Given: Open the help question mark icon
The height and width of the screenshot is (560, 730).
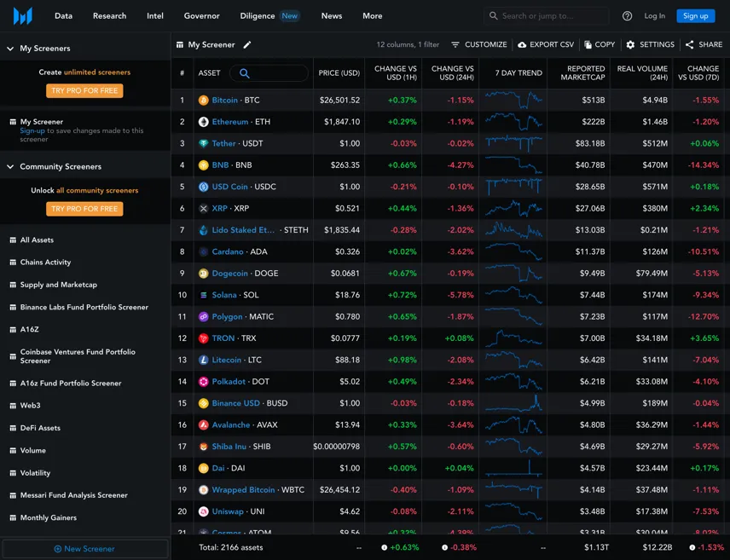Looking at the screenshot, I should pyautogui.click(x=627, y=16).
